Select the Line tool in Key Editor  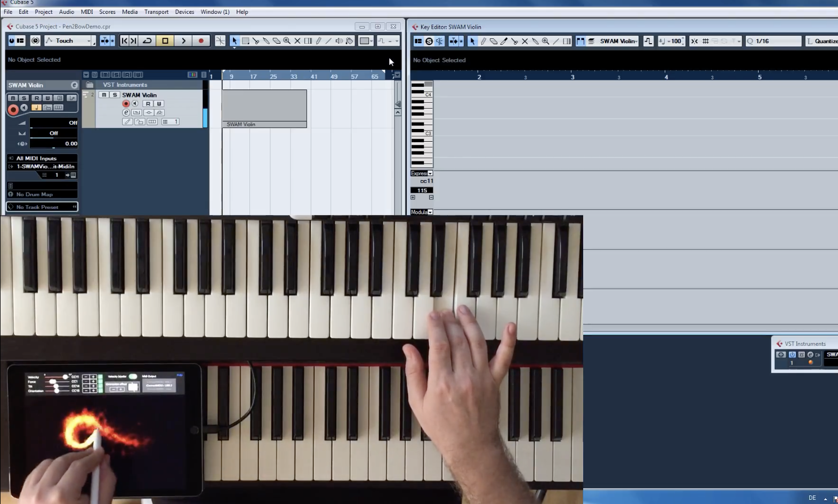[556, 41]
